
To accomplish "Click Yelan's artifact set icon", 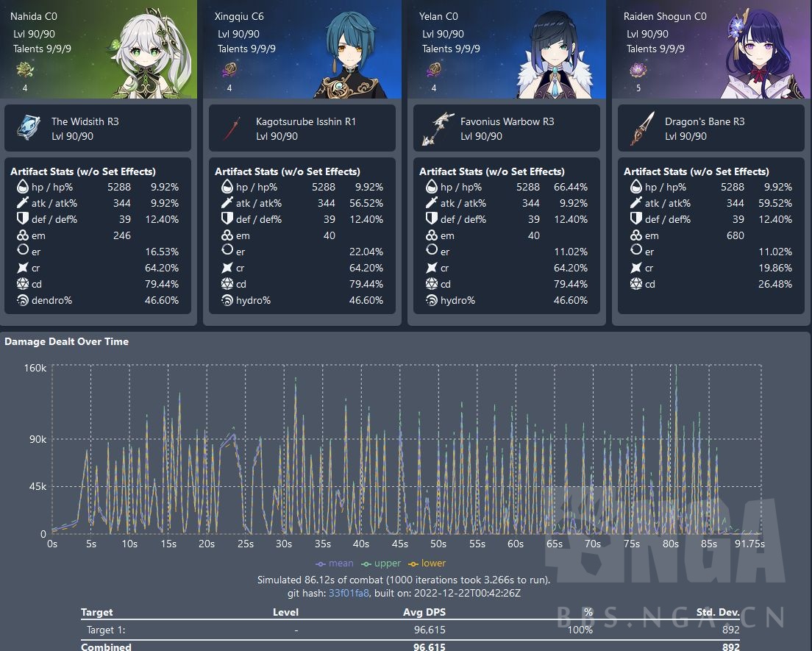I will (x=433, y=71).
